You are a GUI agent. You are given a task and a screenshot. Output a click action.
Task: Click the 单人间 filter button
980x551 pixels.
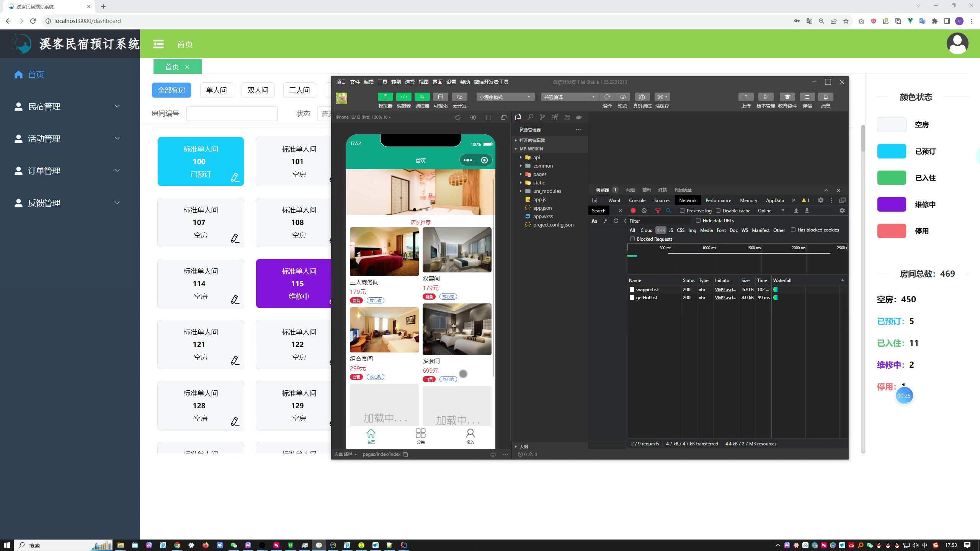[216, 90]
